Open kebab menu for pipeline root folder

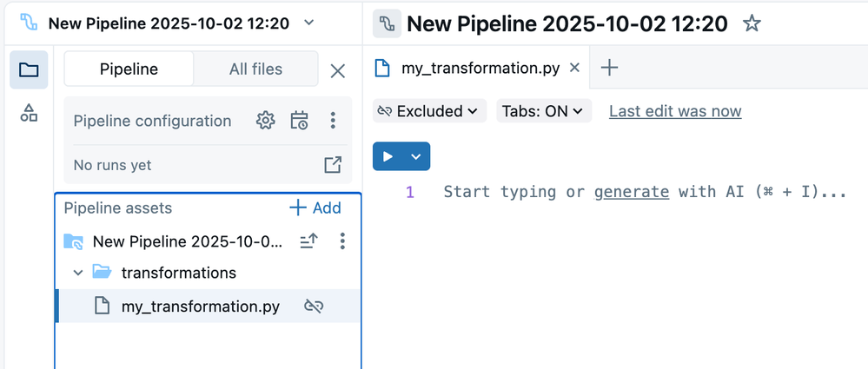342,241
